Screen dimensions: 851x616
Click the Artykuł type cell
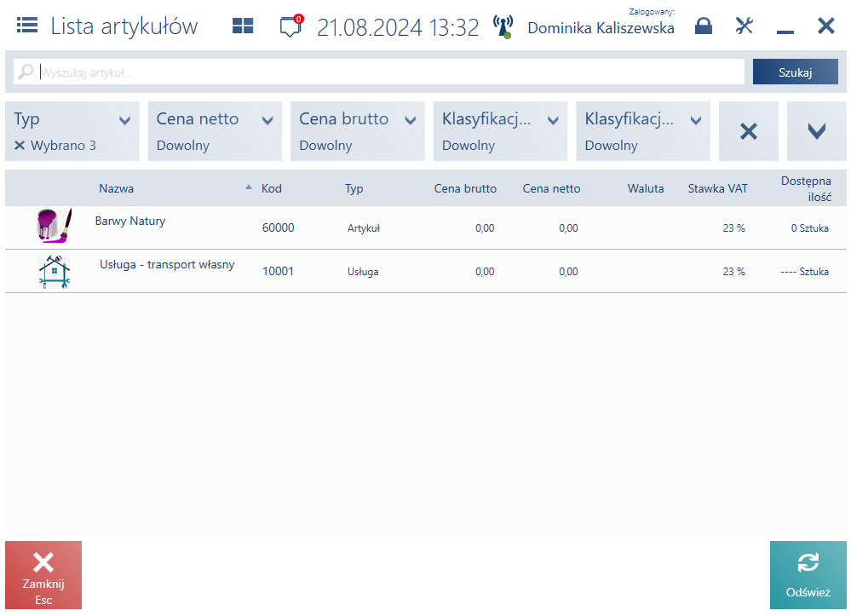tap(364, 228)
